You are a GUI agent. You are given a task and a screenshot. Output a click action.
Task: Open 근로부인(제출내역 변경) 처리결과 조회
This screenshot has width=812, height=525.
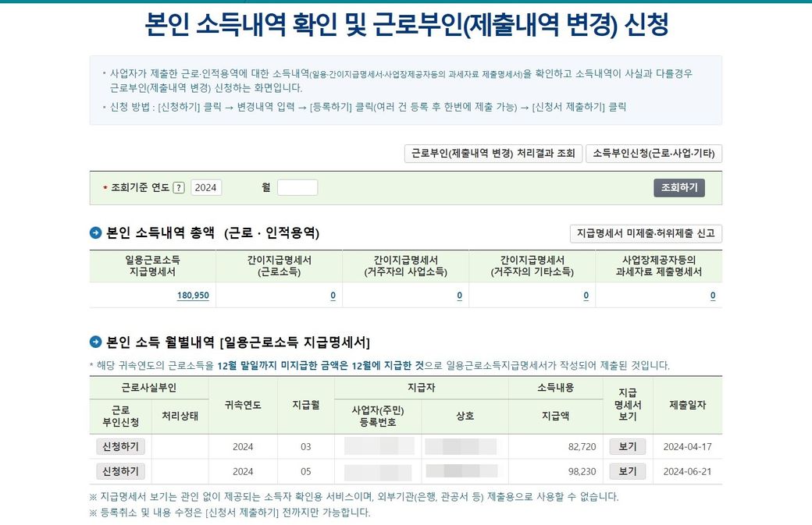click(x=493, y=154)
